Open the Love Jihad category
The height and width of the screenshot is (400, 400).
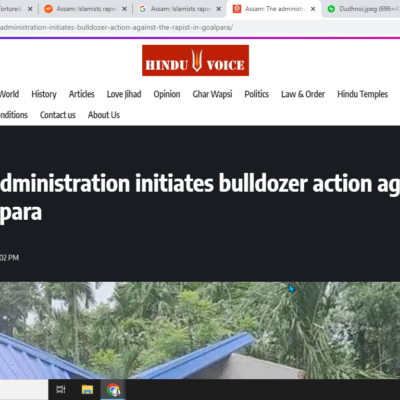pyautogui.click(x=124, y=94)
